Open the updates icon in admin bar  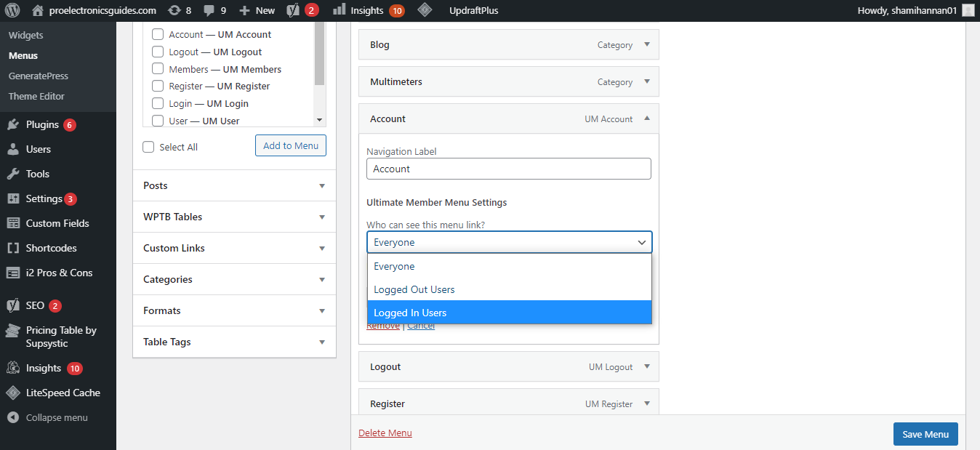coord(174,11)
